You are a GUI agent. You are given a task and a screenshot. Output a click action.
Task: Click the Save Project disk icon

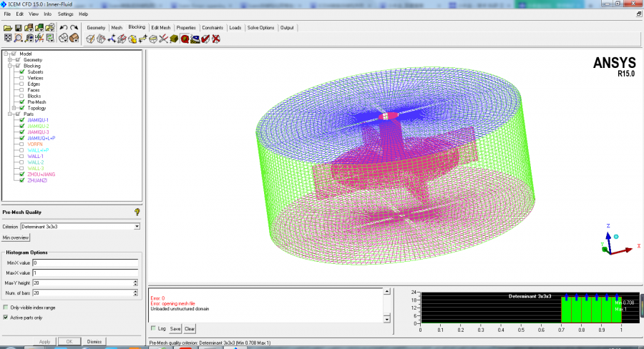pyautogui.click(x=19, y=28)
